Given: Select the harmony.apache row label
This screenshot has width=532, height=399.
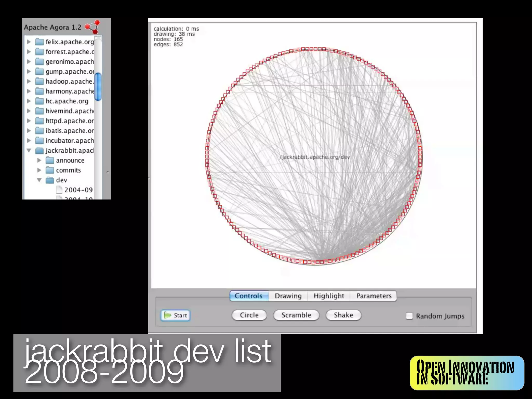Looking at the screenshot, I should 70,91.
